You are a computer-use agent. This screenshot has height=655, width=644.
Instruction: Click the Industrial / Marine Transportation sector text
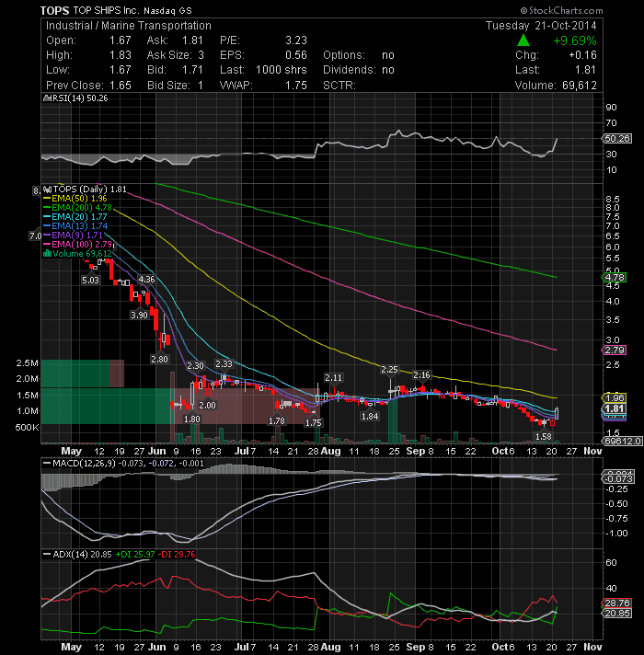click(x=129, y=26)
